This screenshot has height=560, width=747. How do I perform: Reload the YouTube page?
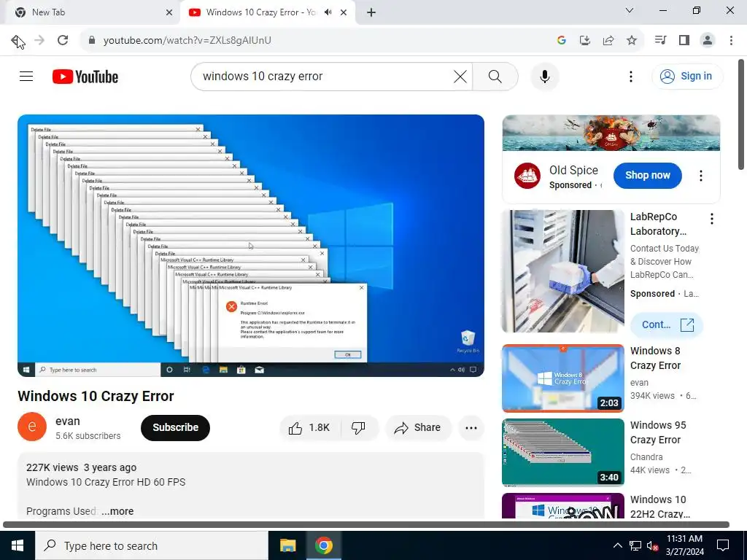pos(63,41)
